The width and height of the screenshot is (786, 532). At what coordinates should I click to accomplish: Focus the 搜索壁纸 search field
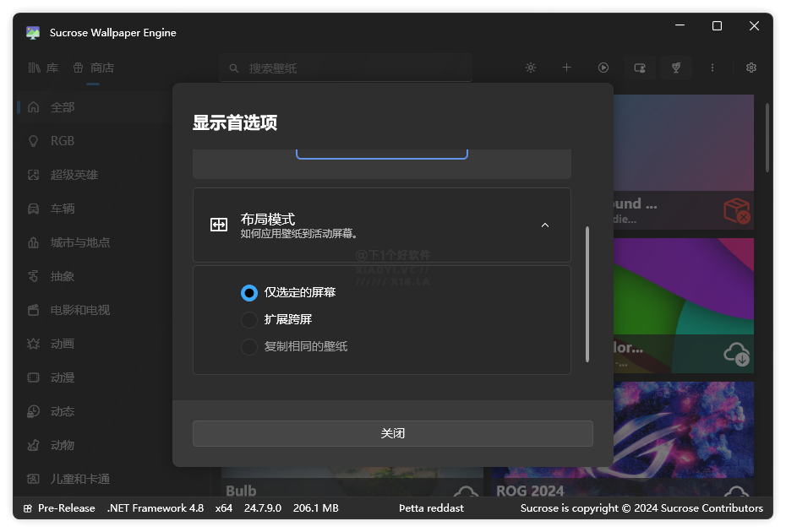point(346,68)
